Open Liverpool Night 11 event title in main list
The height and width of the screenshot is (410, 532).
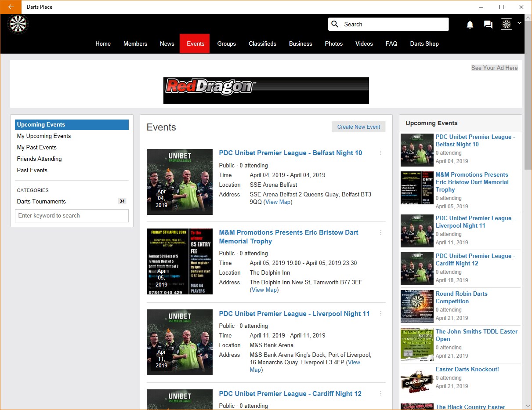click(294, 314)
